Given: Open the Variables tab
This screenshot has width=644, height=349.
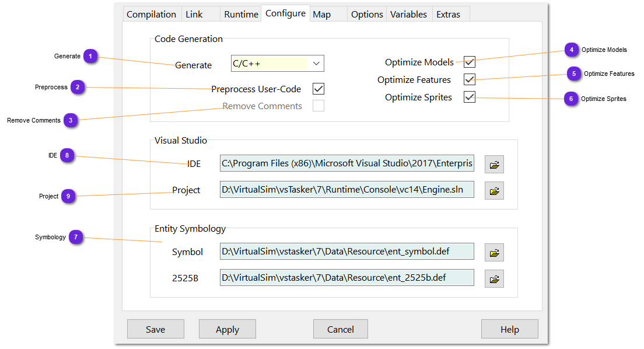Looking at the screenshot, I should [408, 14].
